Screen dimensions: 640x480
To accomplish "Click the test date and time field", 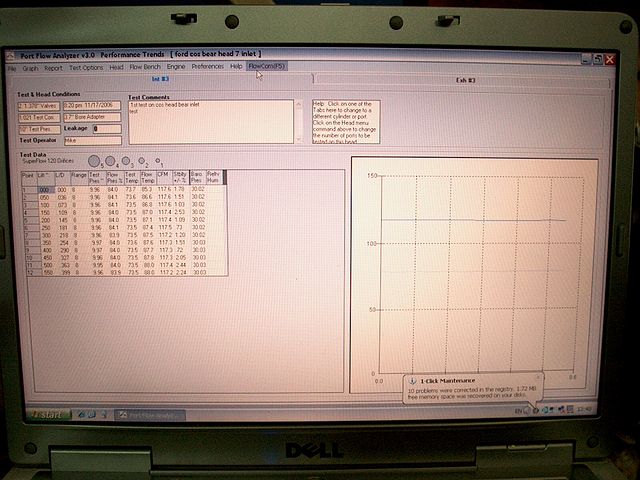I will [92, 106].
